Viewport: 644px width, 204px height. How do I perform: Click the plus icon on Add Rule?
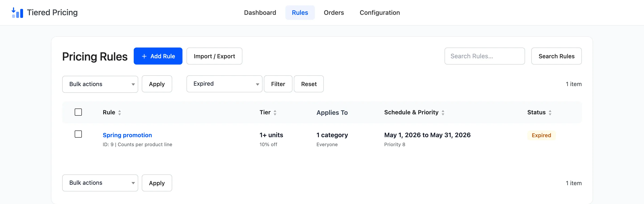click(x=144, y=56)
